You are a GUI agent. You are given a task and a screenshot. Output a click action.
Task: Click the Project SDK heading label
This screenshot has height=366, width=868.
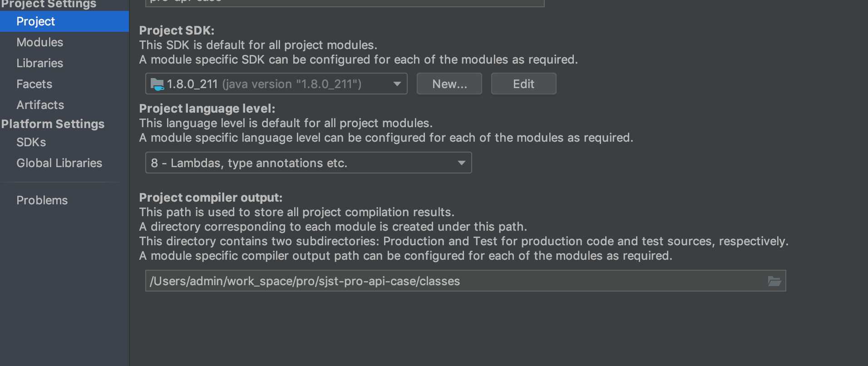tap(177, 30)
